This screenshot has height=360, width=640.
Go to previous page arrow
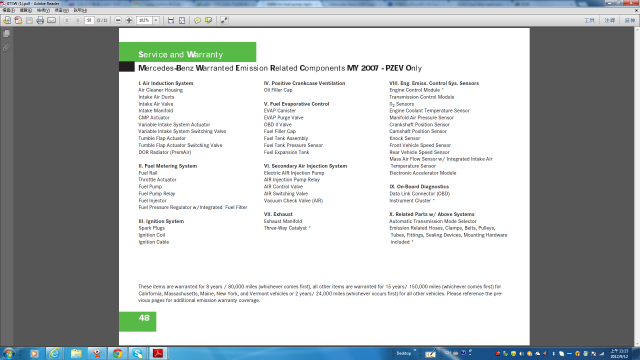tap(67, 20)
